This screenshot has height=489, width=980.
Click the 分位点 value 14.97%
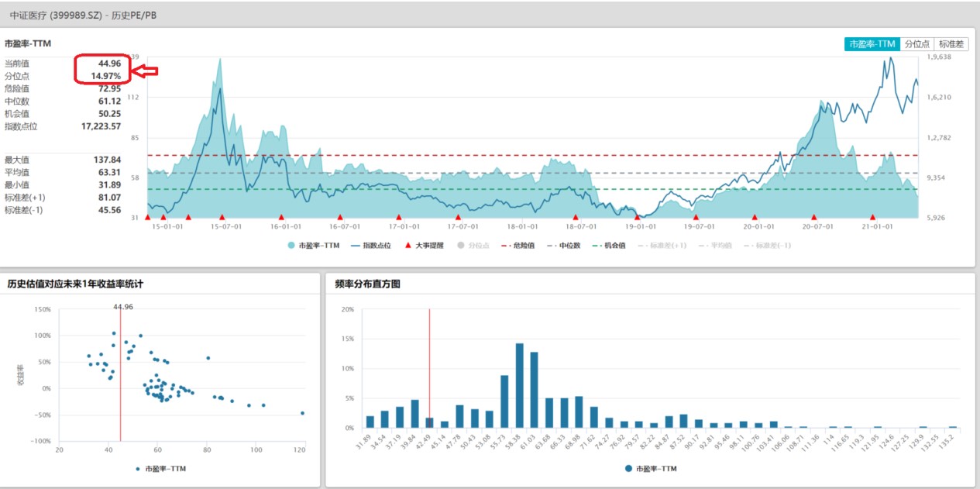(x=106, y=76)
